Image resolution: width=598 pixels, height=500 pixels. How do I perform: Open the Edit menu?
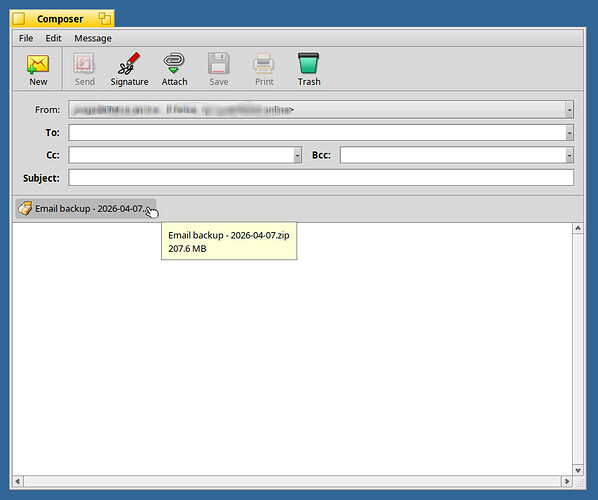[x=53, y=38]
